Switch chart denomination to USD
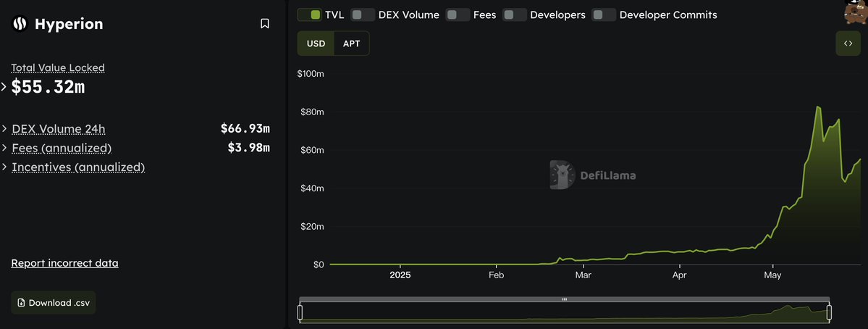 [x=316, y=43]
